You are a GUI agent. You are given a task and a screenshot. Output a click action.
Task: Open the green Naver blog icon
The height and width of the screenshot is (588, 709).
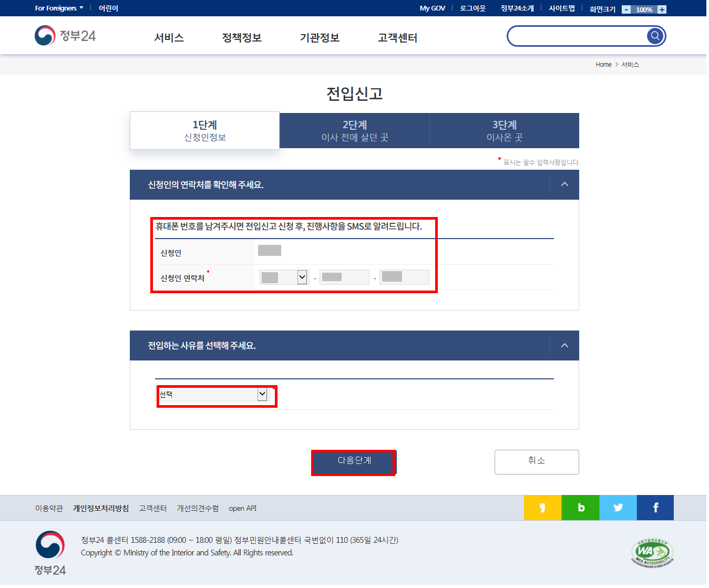[580, 508]
